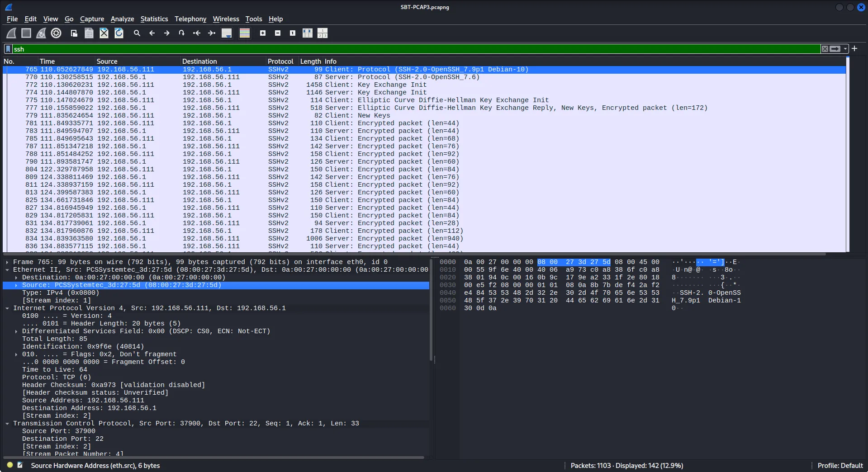This screenshot has height=472, width=868.
Task: Click the find packet magnifier icon
Action: click(137, 33)
